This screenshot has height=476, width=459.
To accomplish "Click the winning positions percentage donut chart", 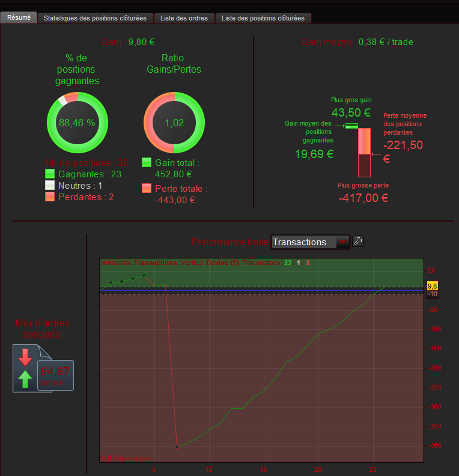I will tap(78, 123).
